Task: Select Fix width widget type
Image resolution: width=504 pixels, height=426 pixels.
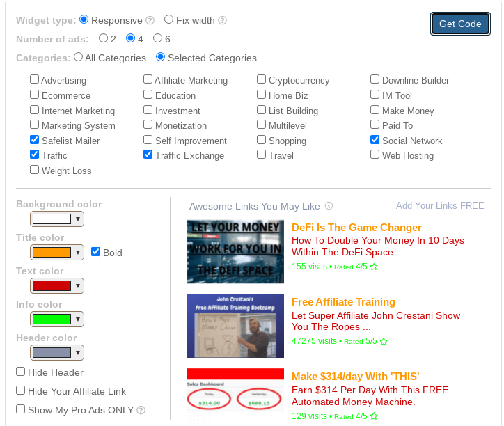Action: pyautogui.click(x=168, y=19)
